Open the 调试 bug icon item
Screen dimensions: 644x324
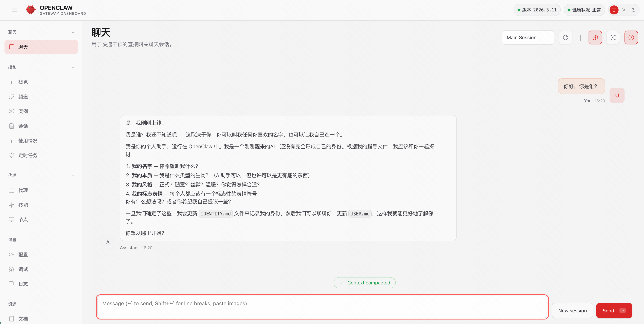[x=23, y=269]
